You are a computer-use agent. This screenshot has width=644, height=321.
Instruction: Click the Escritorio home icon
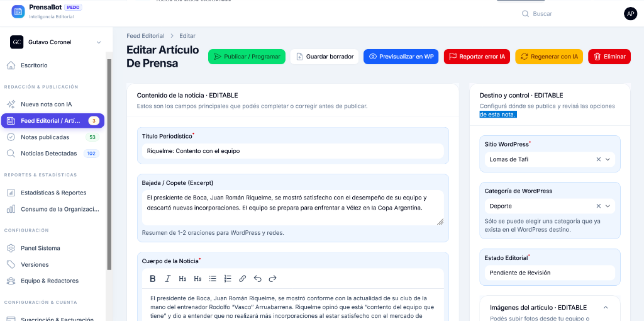(11, 65)
